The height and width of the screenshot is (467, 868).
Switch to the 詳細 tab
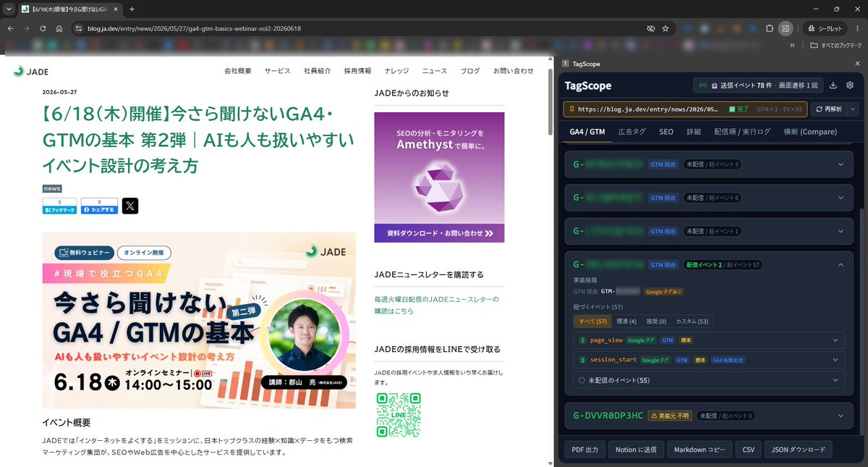click(694, 132)
